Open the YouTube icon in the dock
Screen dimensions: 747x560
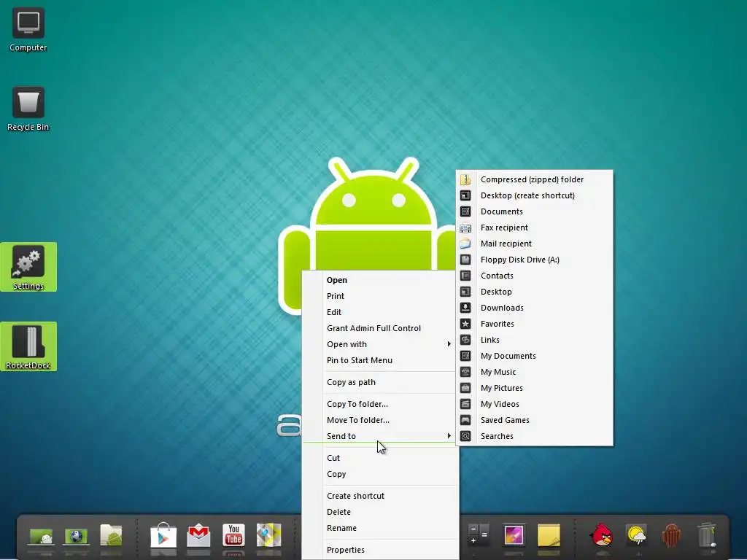click(x=233, y=535)
